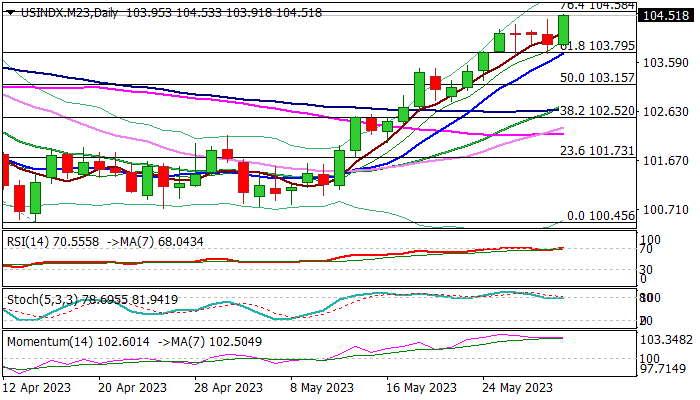Click the 23.6 101.731 retracement label
The height and width of the screenshot is (400, 700).
(x=597, y=151)
